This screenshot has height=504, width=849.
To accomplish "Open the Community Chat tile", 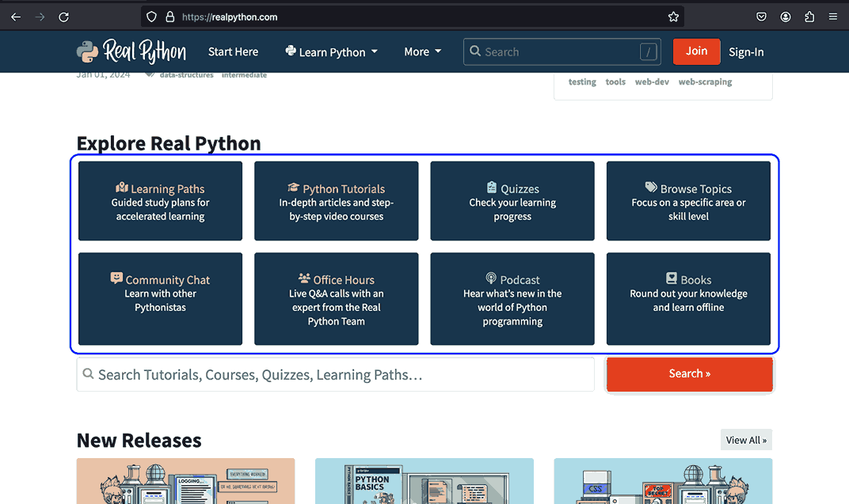I will point(160,298).
